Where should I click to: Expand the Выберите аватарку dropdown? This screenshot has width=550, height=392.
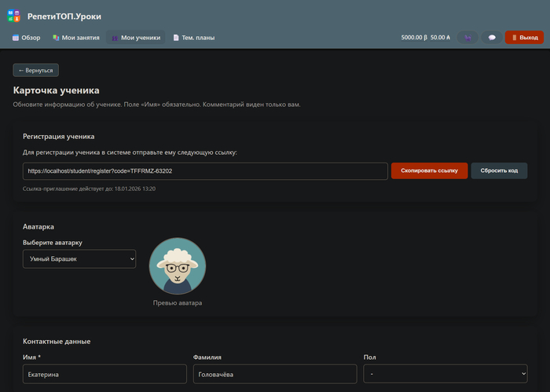pos(79,258)
